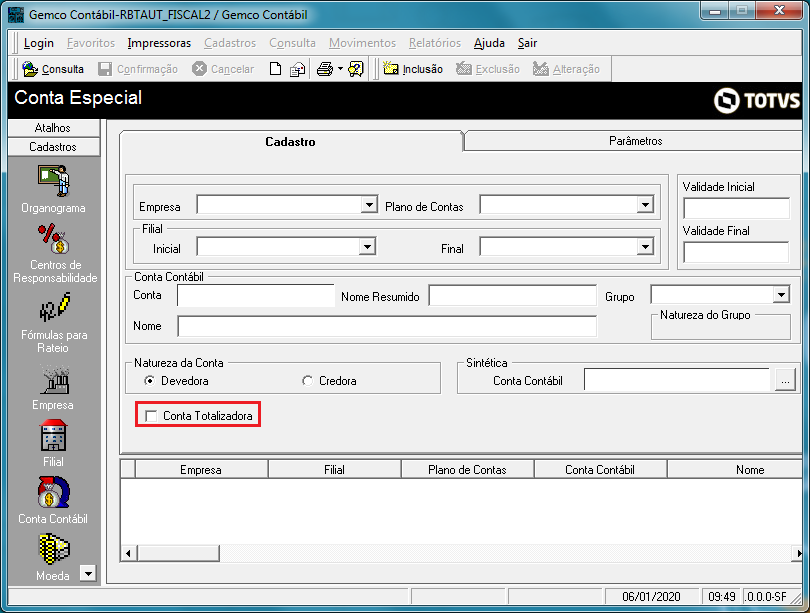The width and height of the screenshot is (810, 613).
Task: Click the Cancelar toolbar icon
Action: 199,69
